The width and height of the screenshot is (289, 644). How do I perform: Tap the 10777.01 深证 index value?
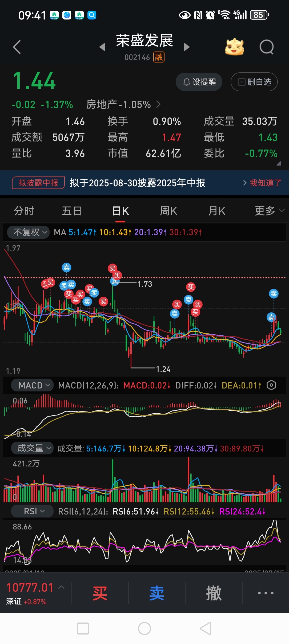[30, 588]
